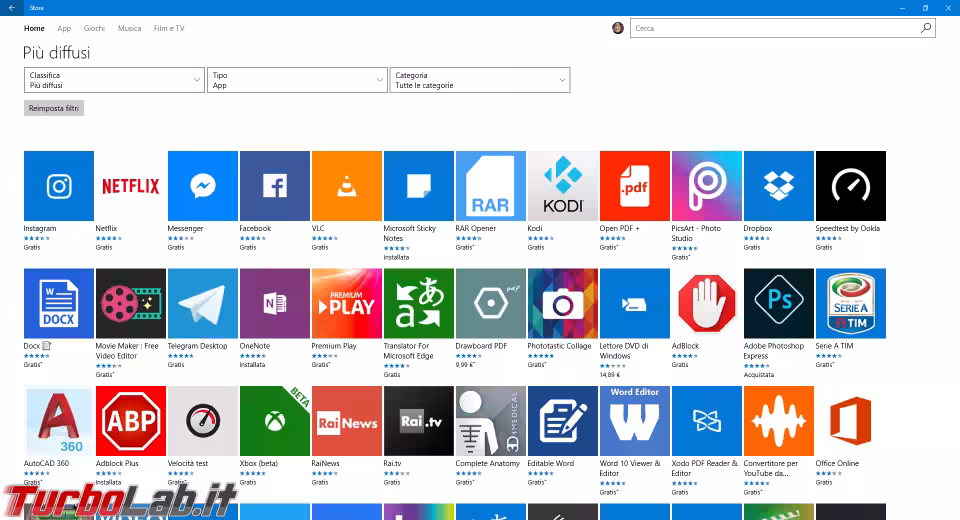Expand the Categoria dropdown
The width and height of the screenshot is (960, 520).
click(480, 81)
